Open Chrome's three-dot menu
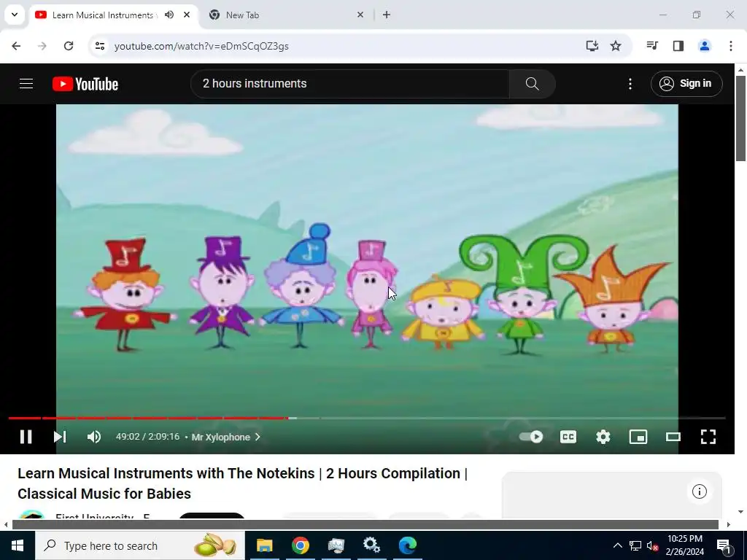The image size is (747, 560). click(730, 46)
